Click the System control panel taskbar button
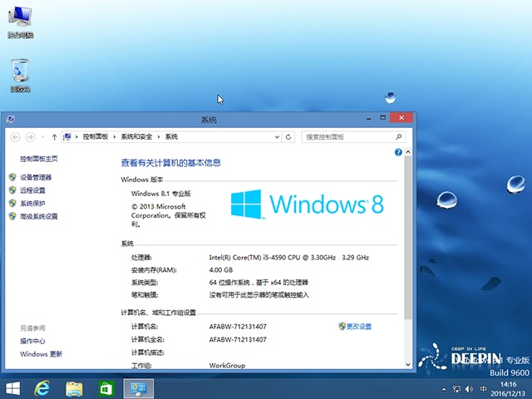The height and width of the screenshot is (399, 532). pos(139,389)
